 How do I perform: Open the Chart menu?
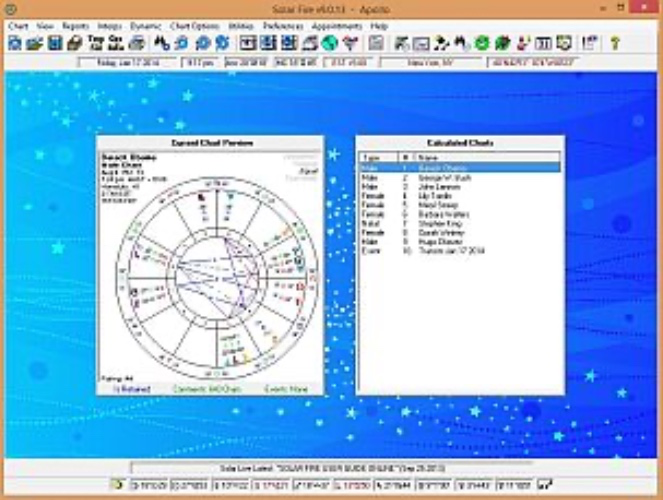(x=17, y=24)
